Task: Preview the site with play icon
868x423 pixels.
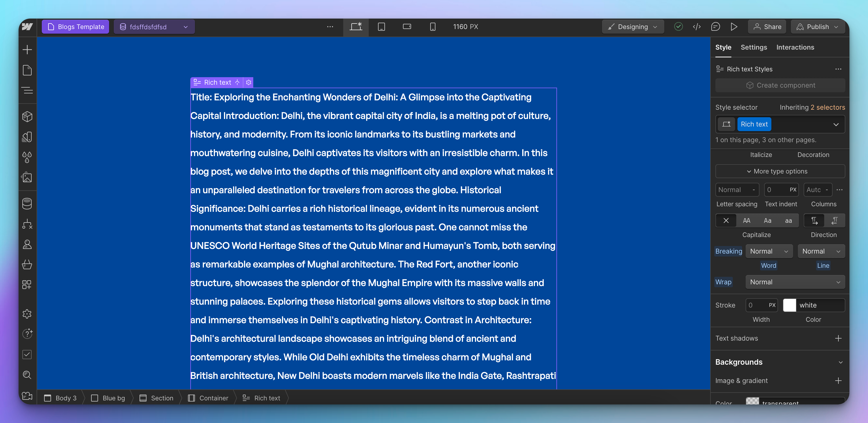Action: [734, 27]
